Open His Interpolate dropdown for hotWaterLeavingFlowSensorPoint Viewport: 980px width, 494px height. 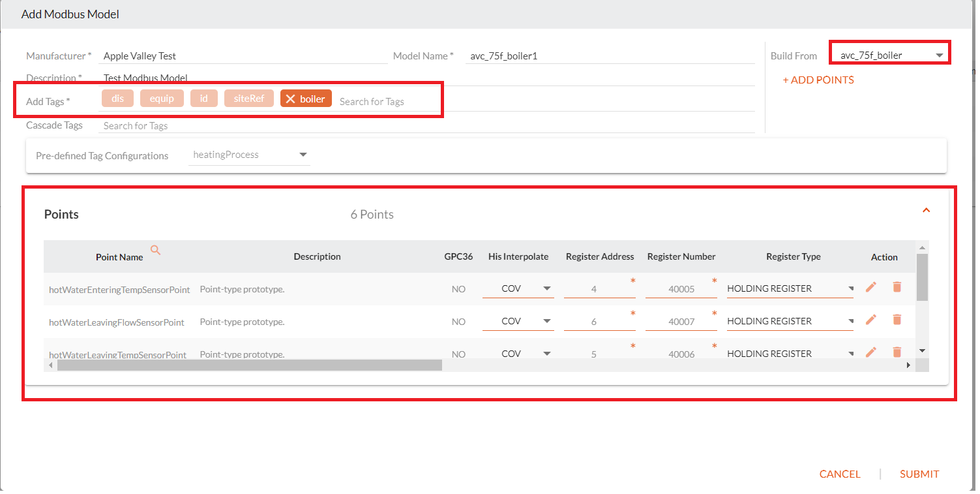(x=518, y=321)
